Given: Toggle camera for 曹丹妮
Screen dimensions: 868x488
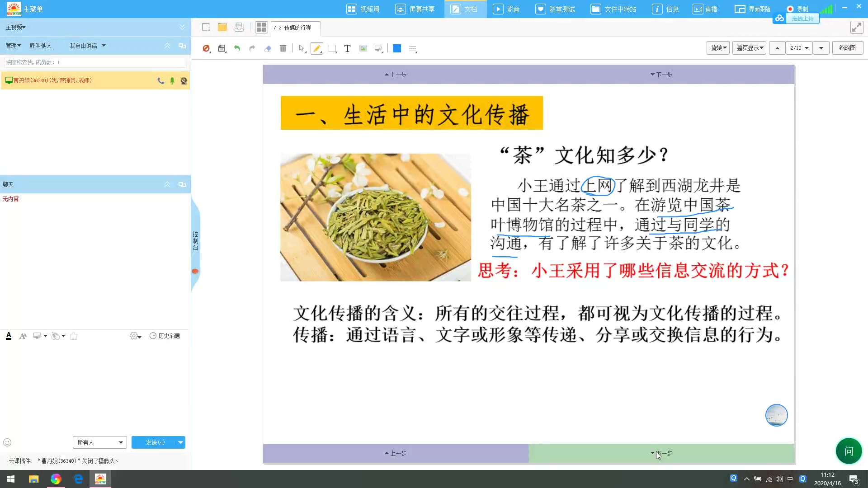Looking at the screenshot, I should [184, 81].
